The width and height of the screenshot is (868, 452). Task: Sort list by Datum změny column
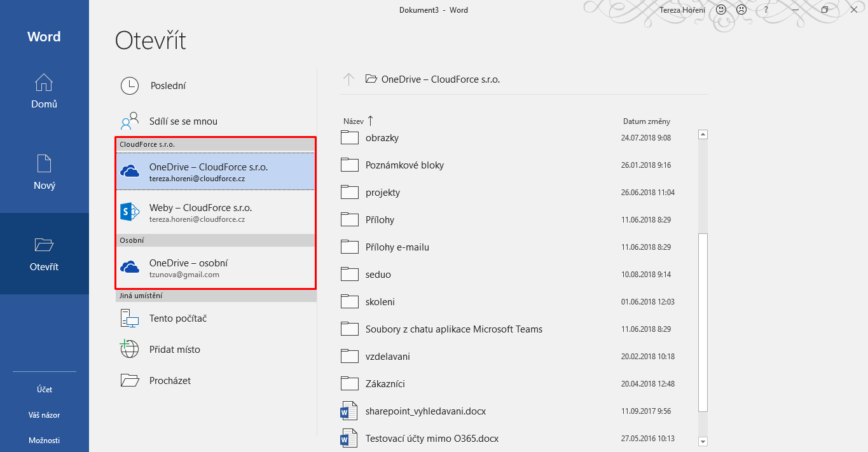(646, 121)
